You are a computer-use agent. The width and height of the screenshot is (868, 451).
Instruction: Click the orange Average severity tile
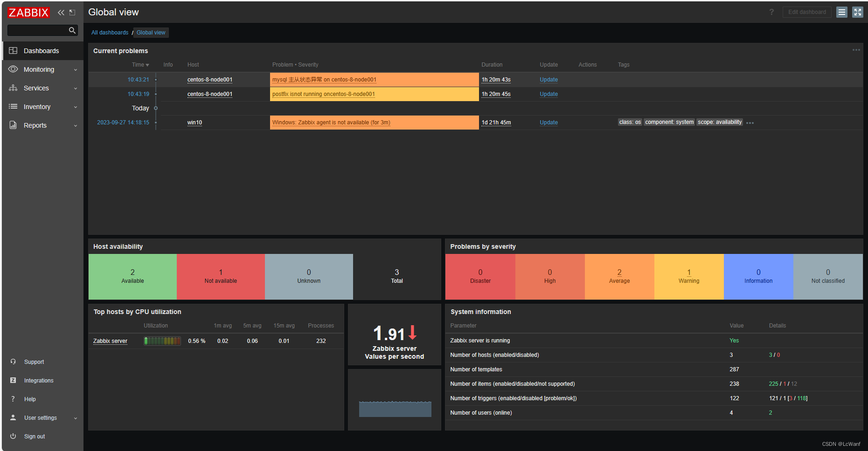[619, 277]
